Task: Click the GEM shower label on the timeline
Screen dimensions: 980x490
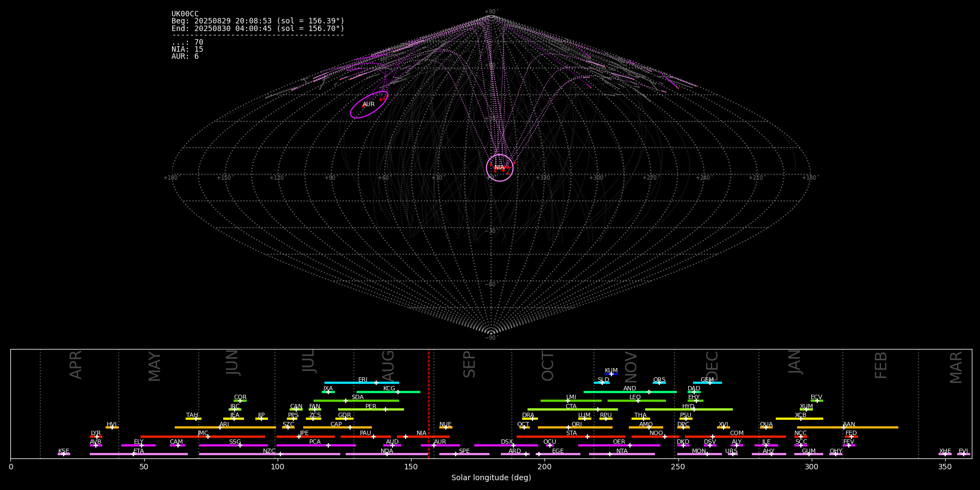Action: pyautogui.click(x=707, y=380)
